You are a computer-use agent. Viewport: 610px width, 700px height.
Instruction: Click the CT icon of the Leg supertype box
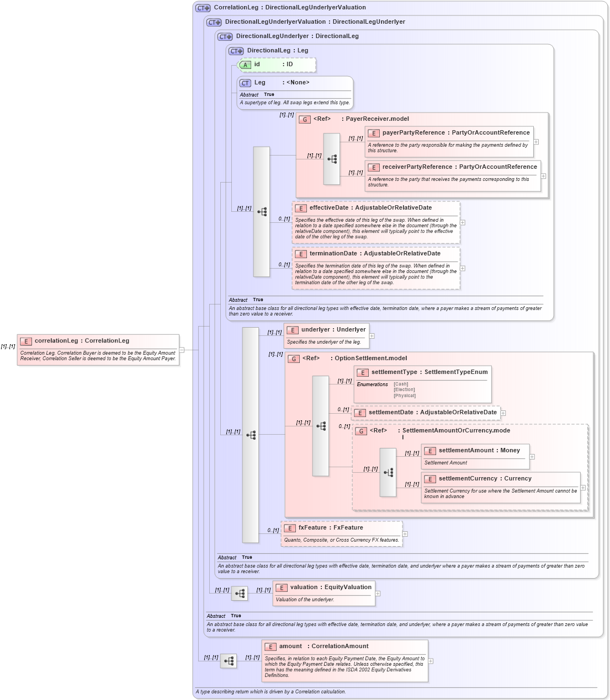point(245,83)
